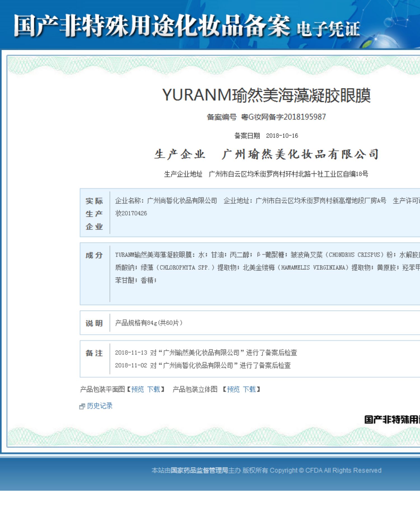Screen dimensions: 420x519
Task: Click the 产品包装立体图 label
Action: coord(195,389)
